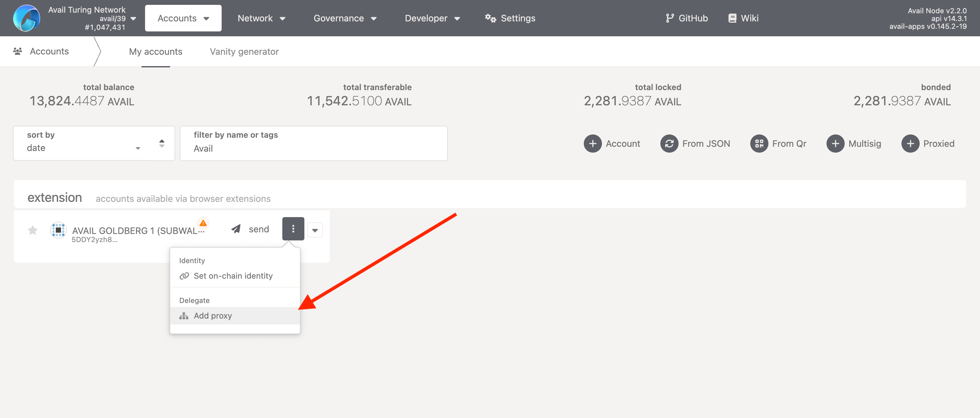This screenshot has height=418, width=980.
Task: Click the From Qr scan icon
Action: point(759,143)
